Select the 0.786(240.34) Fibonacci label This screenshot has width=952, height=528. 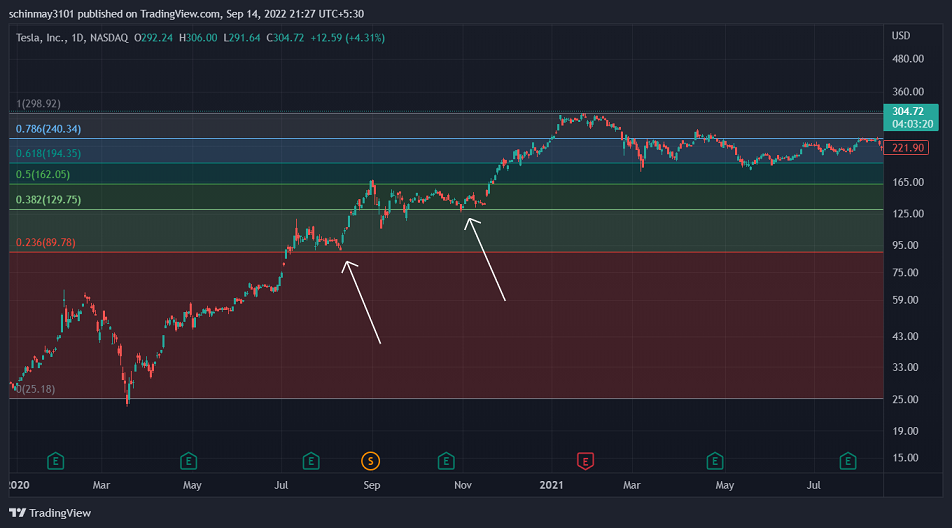pos(49,129)
